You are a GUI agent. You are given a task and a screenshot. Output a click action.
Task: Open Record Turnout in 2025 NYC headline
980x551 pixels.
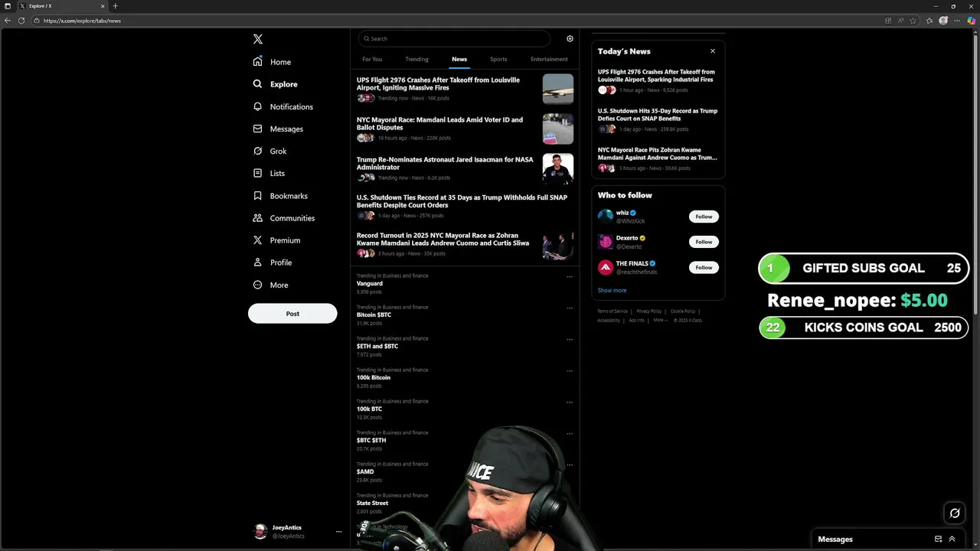point(443,240)
